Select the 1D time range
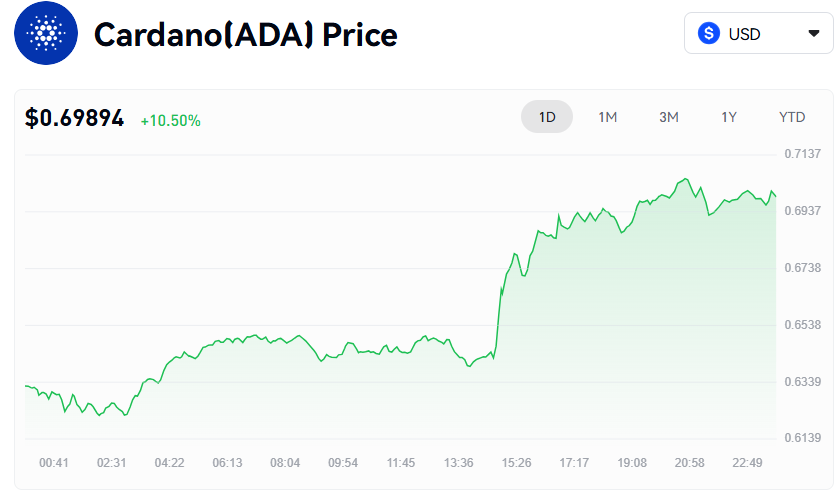 [547, 117]
